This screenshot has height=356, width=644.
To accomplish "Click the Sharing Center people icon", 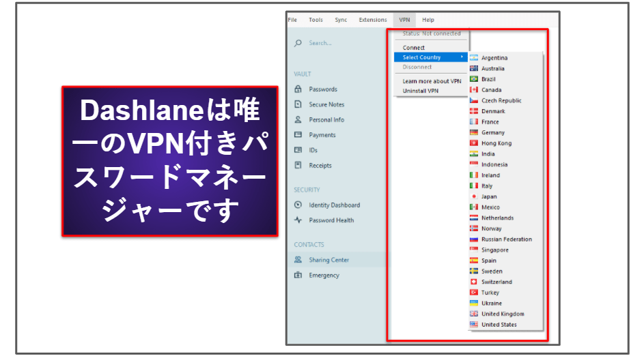I will [298, 260].
